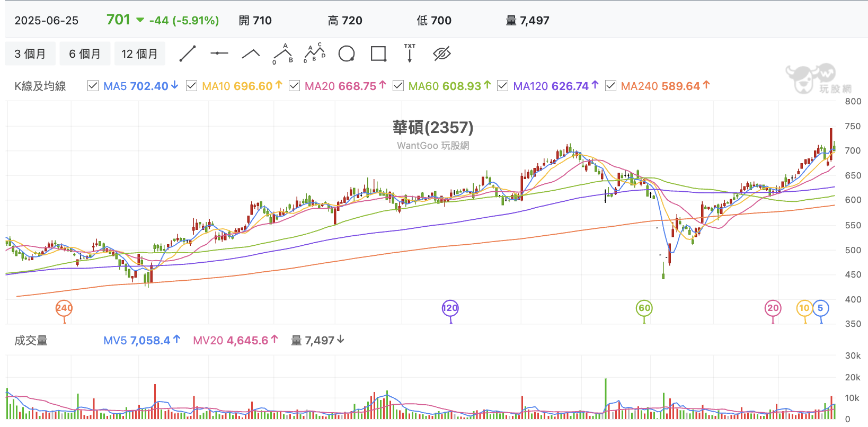Click the K線及均線 panel title

[x=40, y=86]
